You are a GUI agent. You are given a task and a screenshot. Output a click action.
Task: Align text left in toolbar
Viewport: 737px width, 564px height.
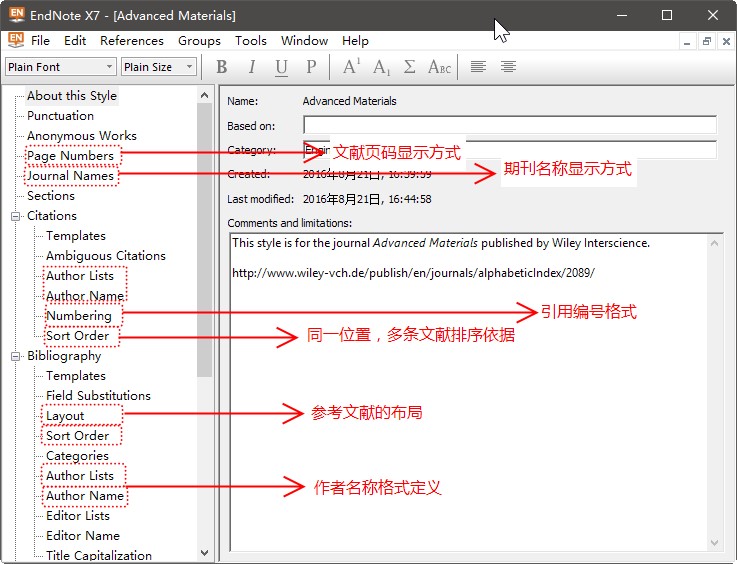(x=479, y=67)
